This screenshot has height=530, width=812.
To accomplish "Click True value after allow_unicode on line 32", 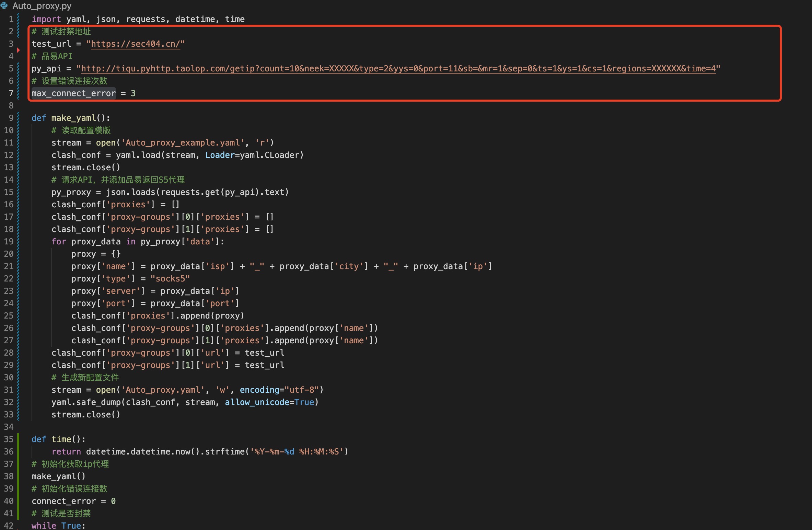I will click(x=304, y=402).
